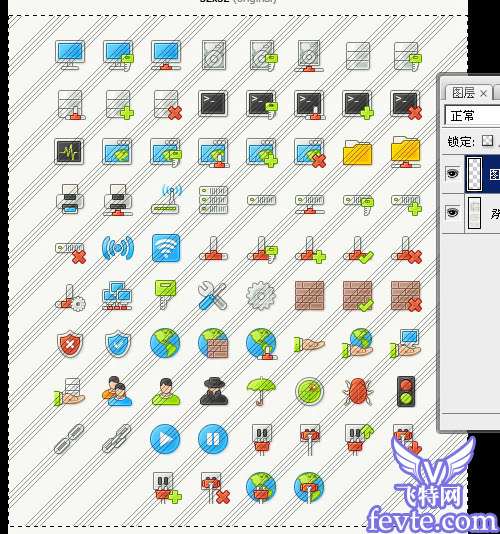This screenshot has width=500, height=534.
Task: Open the 正常 blend mode dropdown
Action: [x=472, y=116]
